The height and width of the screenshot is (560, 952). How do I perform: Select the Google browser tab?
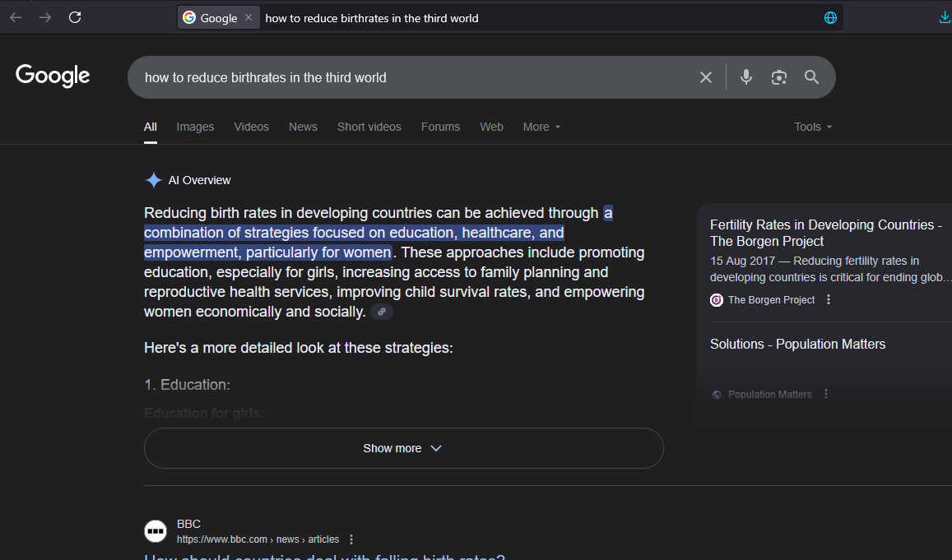(x=219, y=17)
